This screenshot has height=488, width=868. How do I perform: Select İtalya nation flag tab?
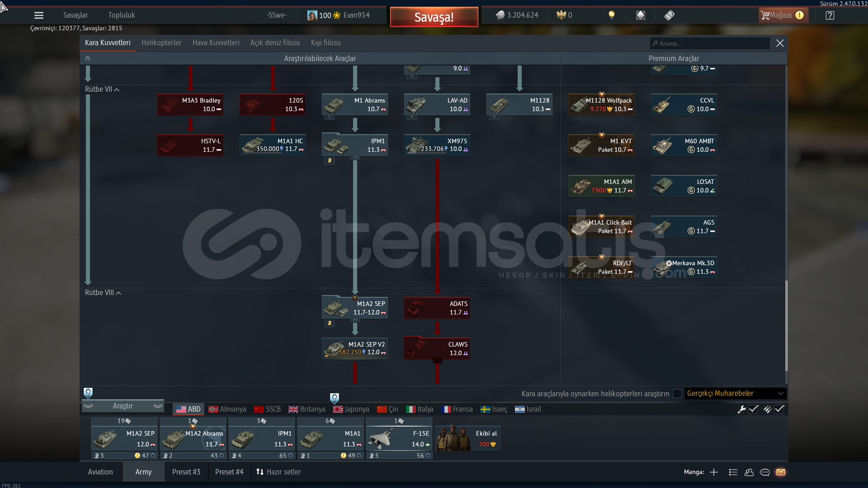(x=420, y=409)
